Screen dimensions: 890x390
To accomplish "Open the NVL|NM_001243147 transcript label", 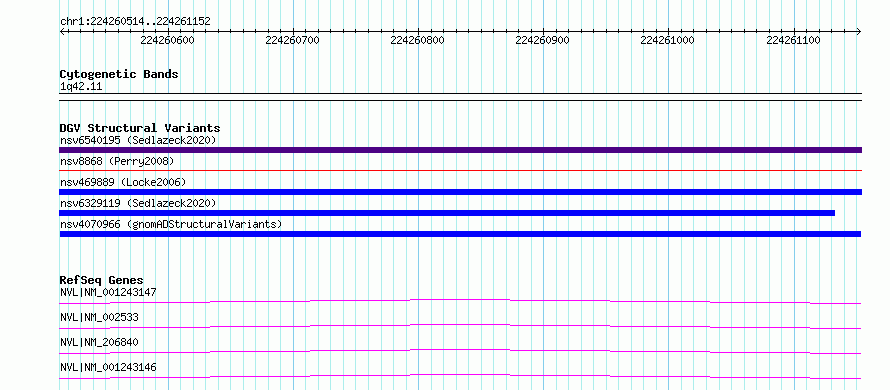I will (108, 292).
